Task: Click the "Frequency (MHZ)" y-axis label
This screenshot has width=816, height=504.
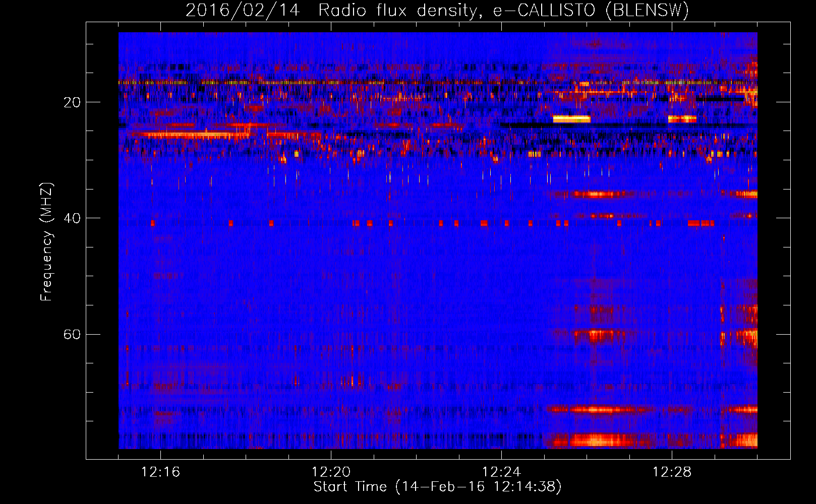Action: (46, 242)
